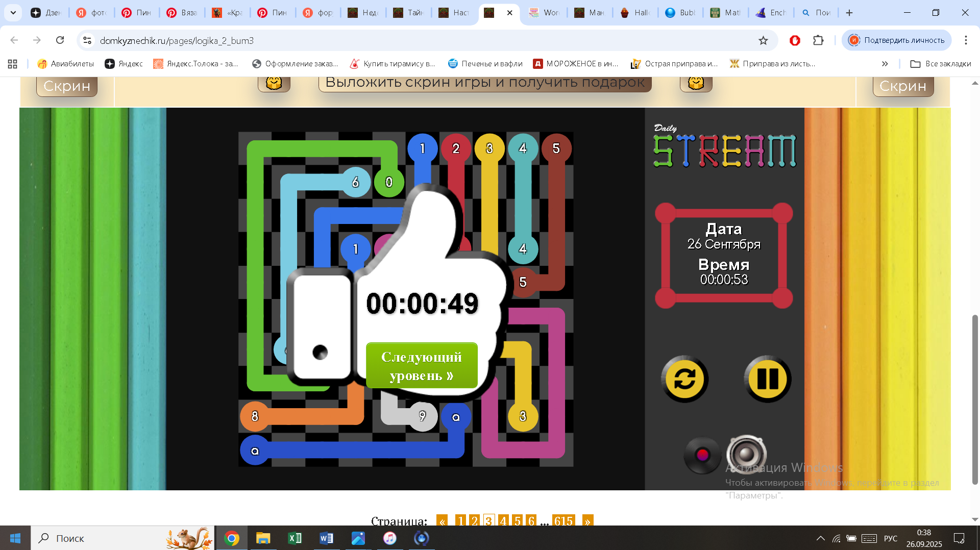Show more bookmarks with the » chevron

(x=885, y=64)
